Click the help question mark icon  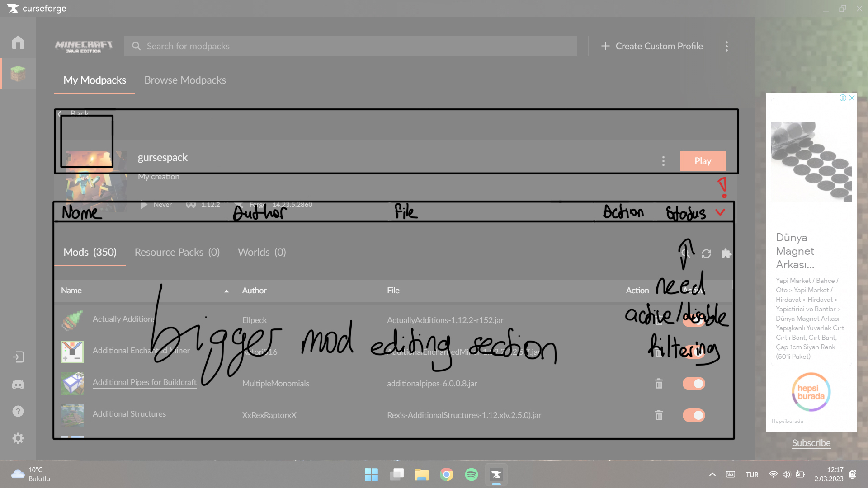[x=18, y=411]
